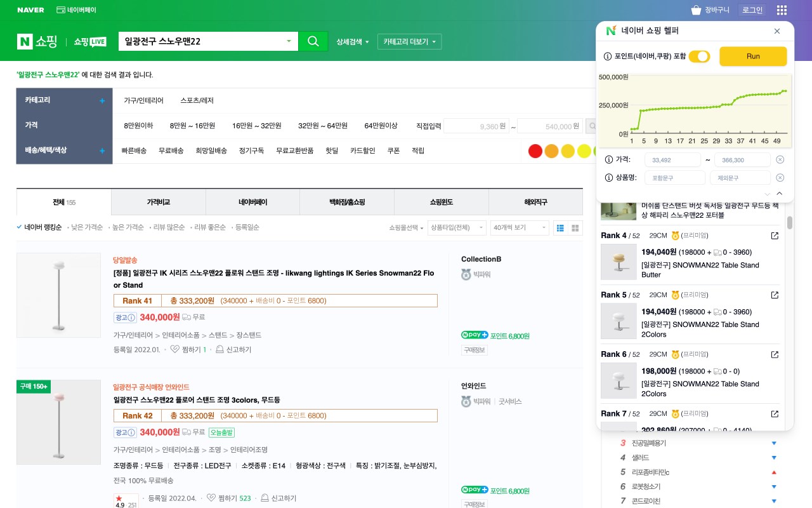Close the 네이버 쇼핑 헬퍼 panel
Screen dimensions: 812x508
click(777, 31)
